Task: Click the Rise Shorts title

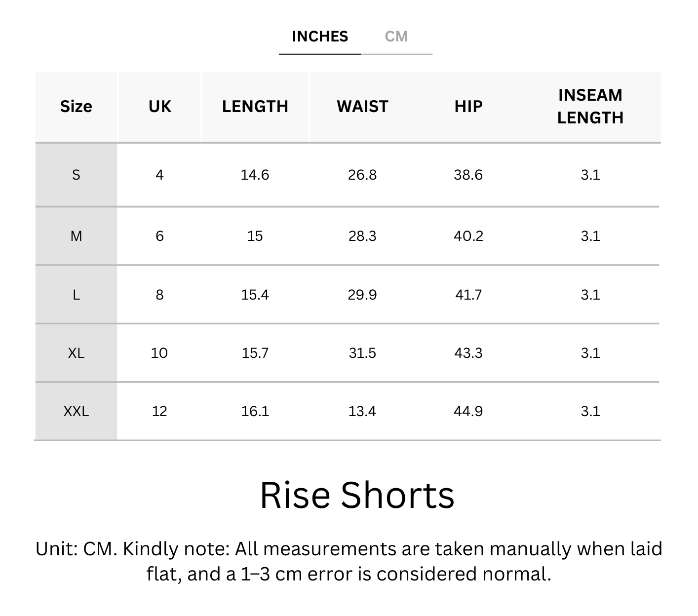Action: pyautogui.click(x=356, y=495)
